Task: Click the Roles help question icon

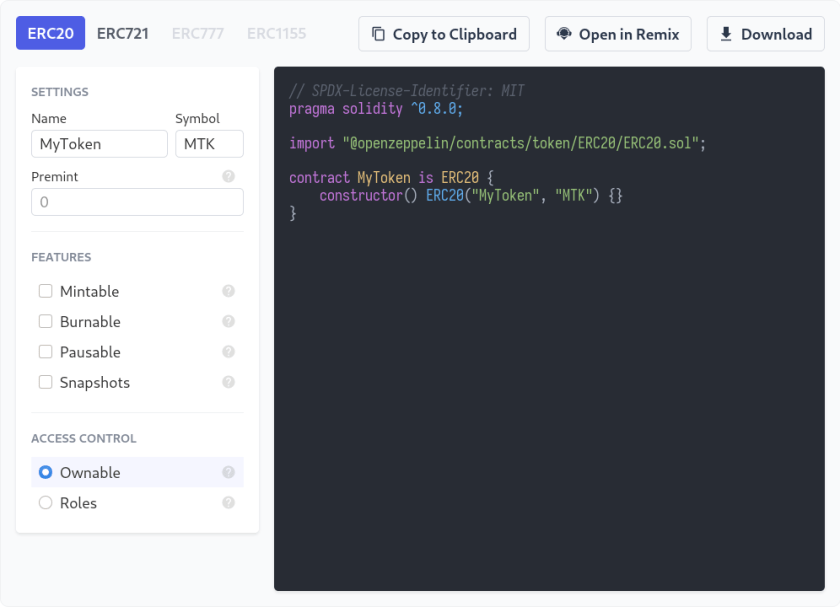Action: pyautogui.click(x=229, y=503)
